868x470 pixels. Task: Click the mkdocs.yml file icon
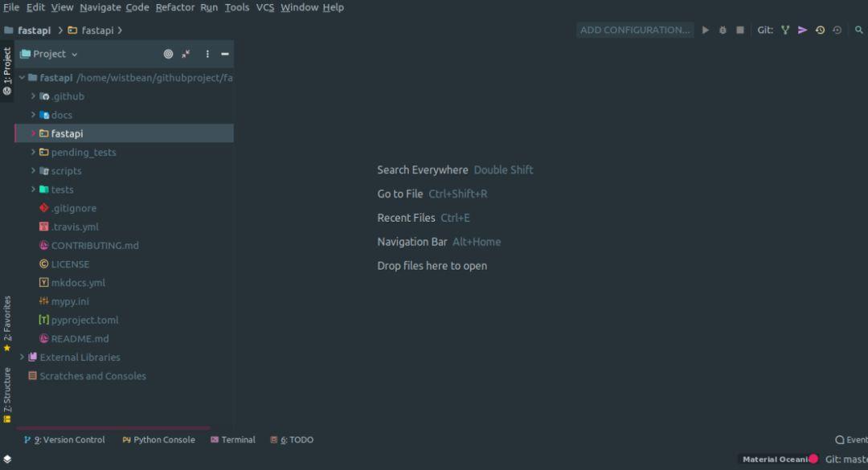point(43,282)
